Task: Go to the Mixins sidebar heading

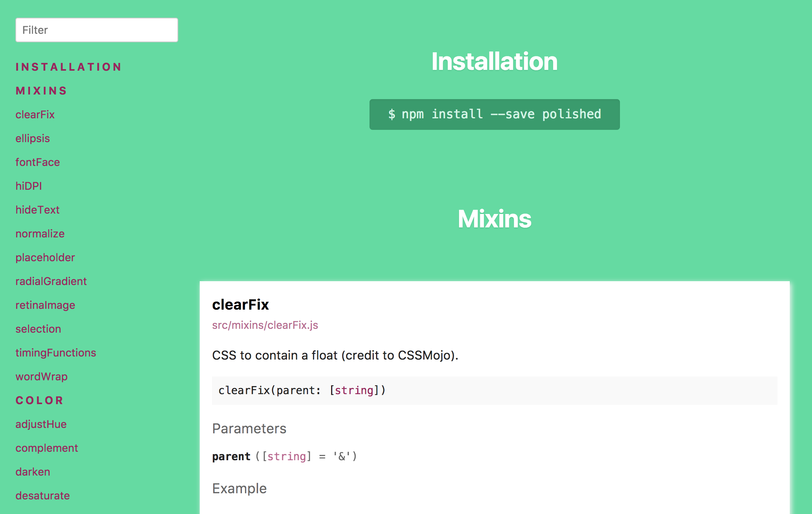Action: tap(41, 91)
